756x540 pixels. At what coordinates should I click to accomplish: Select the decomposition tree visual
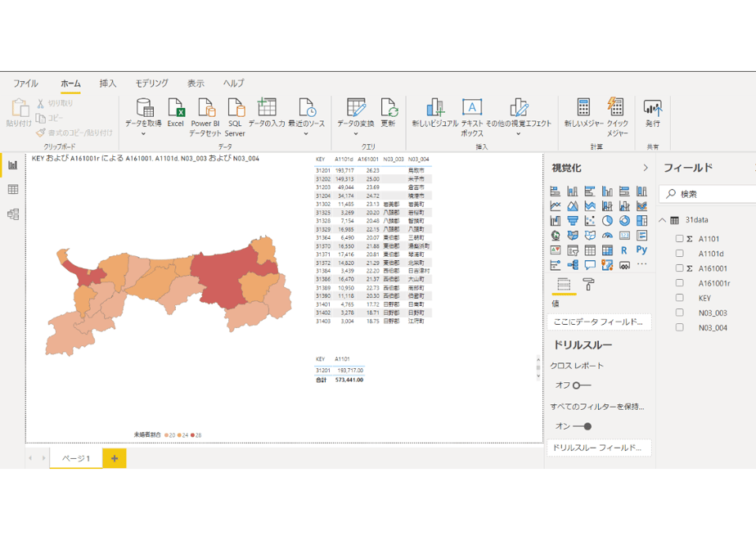[572, 265]
